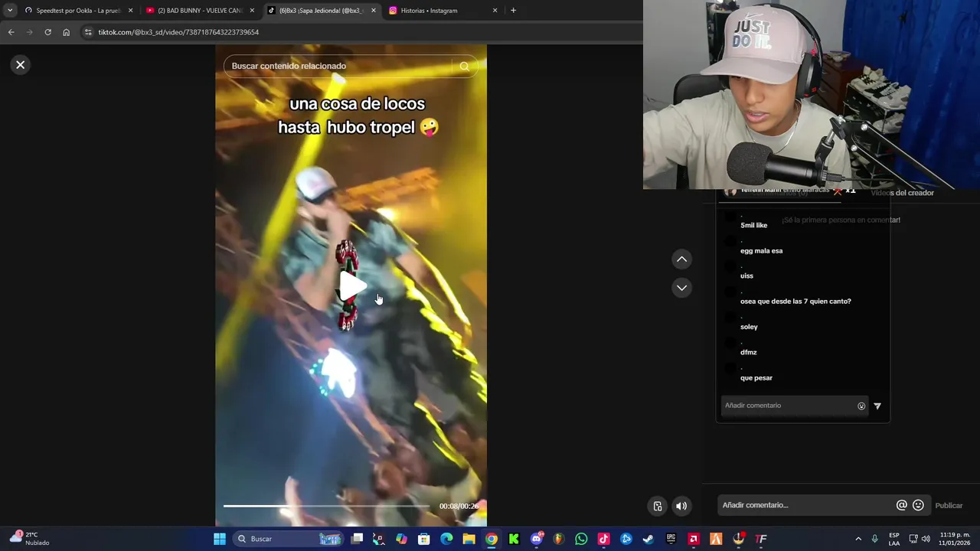Open Microsoft Store from taskbar
This screenshot has width=980, height=551.
click(424, 539)
